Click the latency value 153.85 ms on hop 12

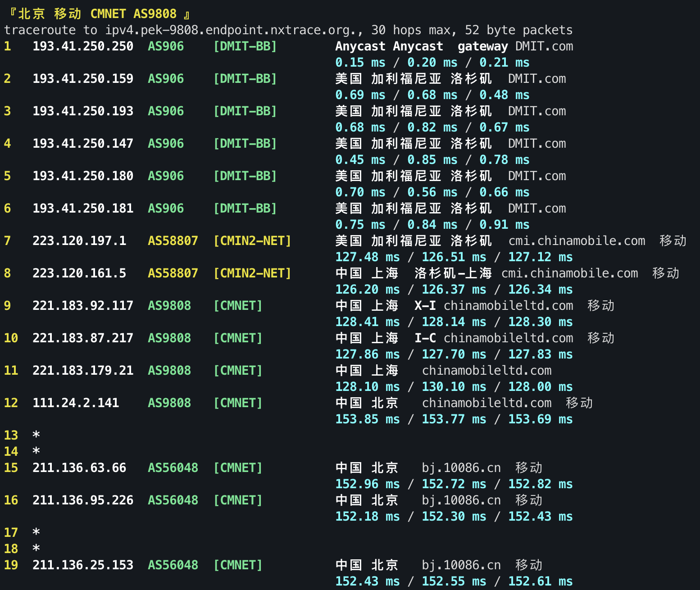(x=367, y=419)
